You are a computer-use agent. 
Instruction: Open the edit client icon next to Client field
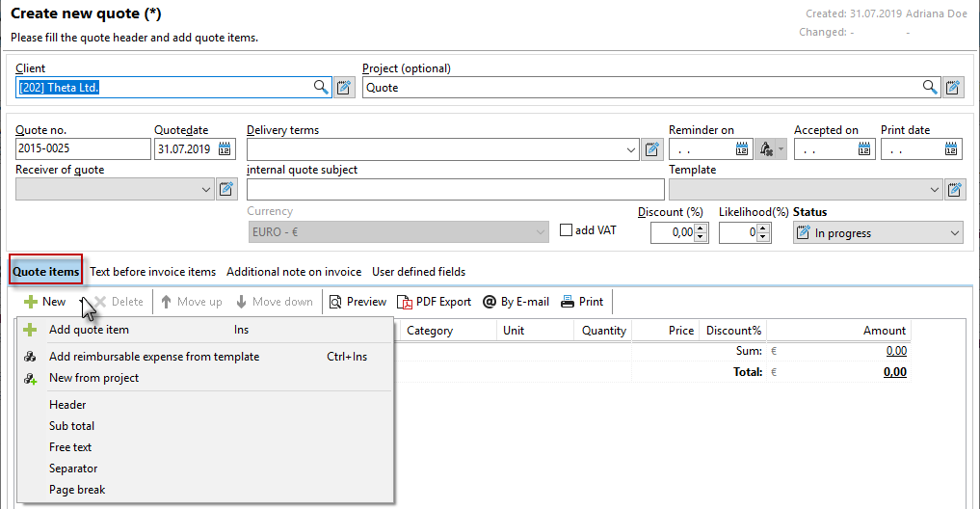click(x=345, y=88)
